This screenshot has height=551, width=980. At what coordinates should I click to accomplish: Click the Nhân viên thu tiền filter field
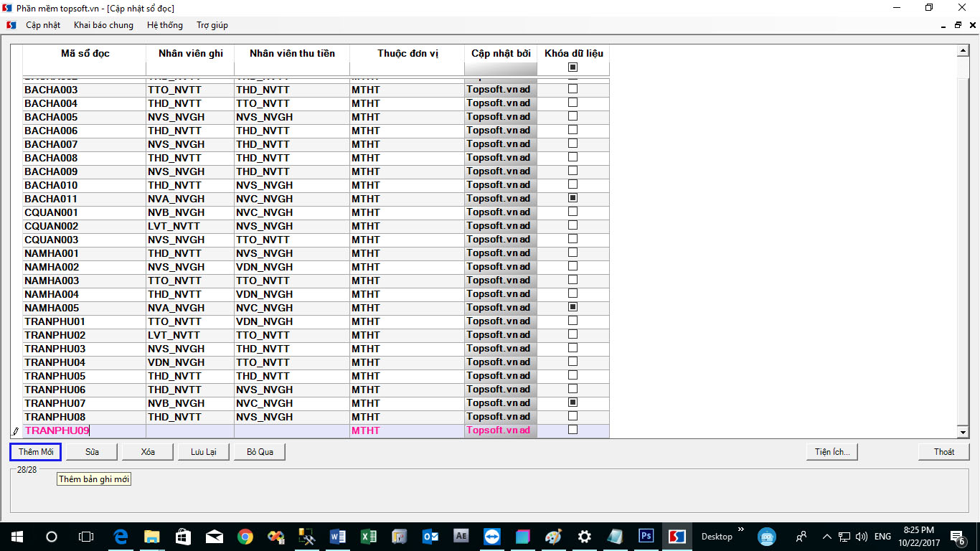pyautogui.click(x=292, y=68)
